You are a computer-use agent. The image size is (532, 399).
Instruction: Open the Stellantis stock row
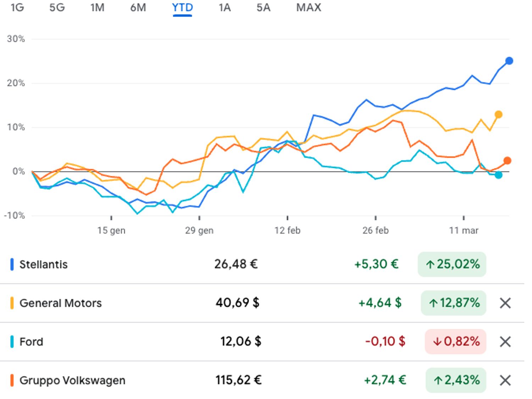(x=262, y=264)
